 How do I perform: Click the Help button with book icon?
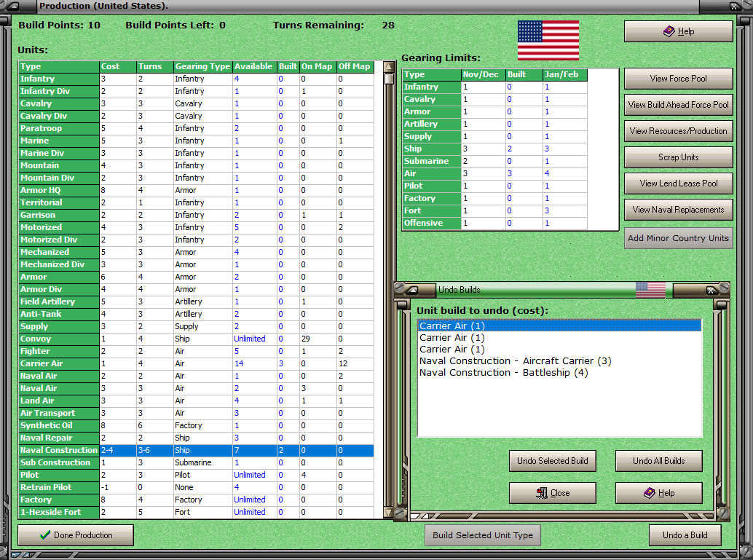point(678,31)
